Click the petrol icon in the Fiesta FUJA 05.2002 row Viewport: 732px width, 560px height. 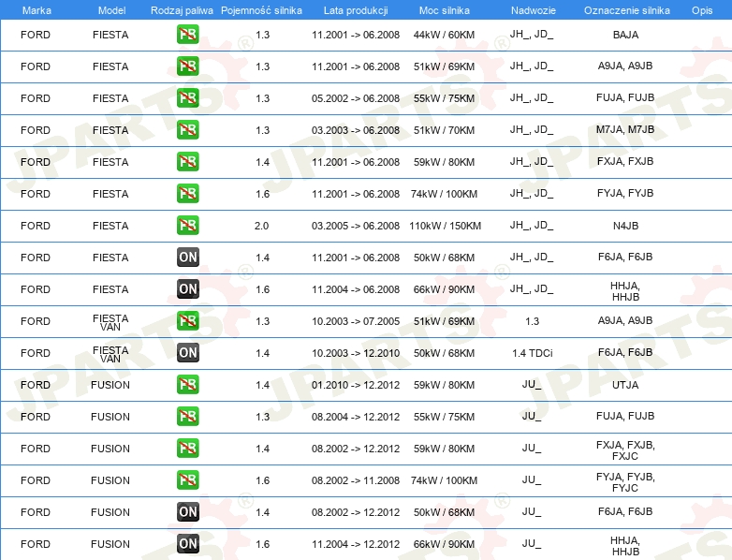(187, 98)
